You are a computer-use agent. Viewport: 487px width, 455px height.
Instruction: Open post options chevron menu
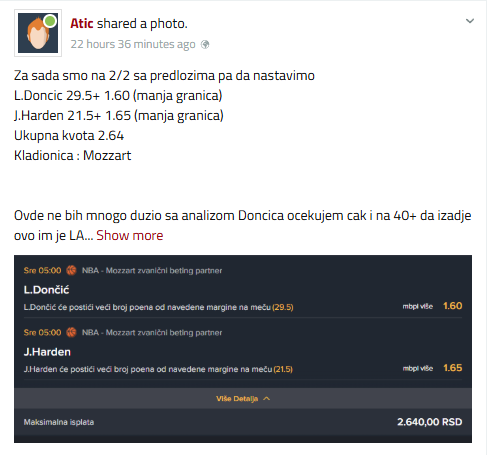tap(470, 21)
